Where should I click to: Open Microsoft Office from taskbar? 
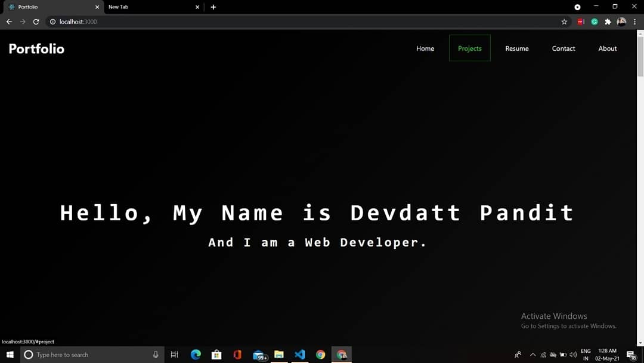tap(237, 355)
